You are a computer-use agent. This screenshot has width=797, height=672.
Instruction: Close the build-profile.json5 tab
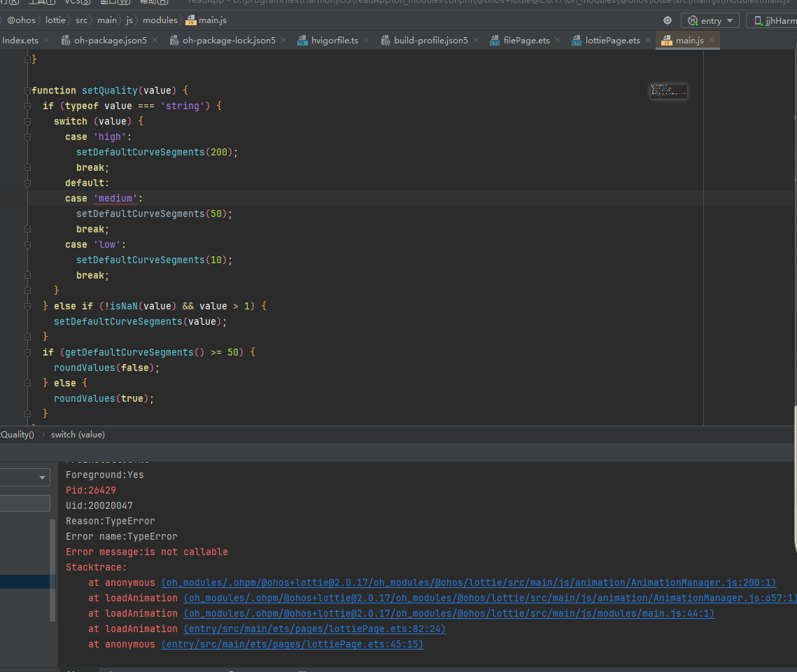[476, 41]
